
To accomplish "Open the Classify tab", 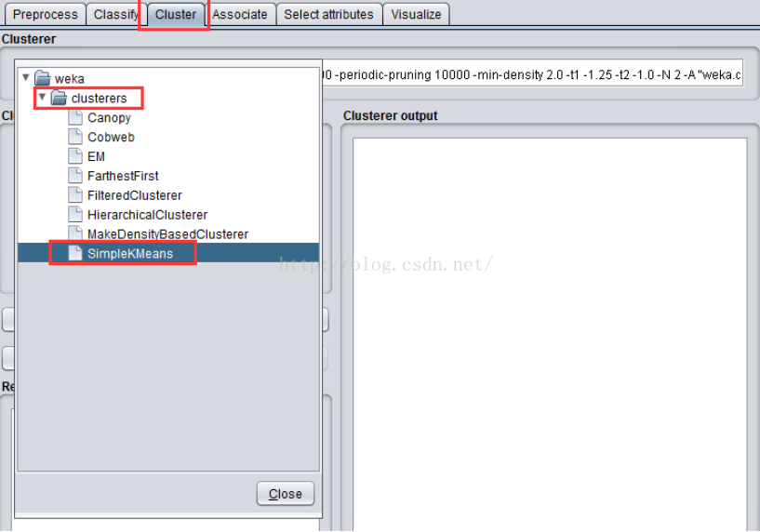I will pos(116,14).
